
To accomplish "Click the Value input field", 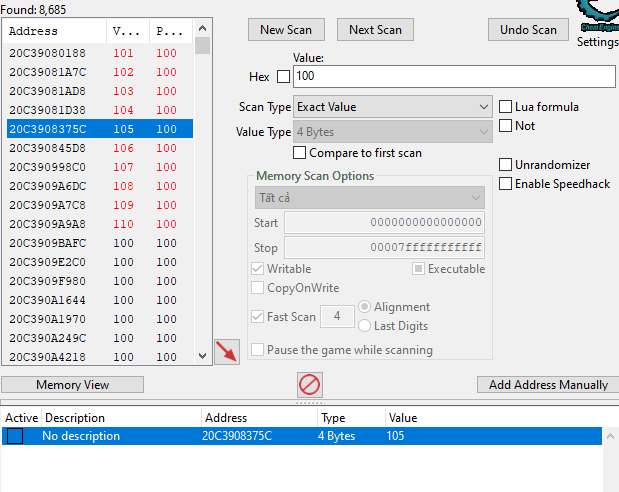I will (452, 77).
